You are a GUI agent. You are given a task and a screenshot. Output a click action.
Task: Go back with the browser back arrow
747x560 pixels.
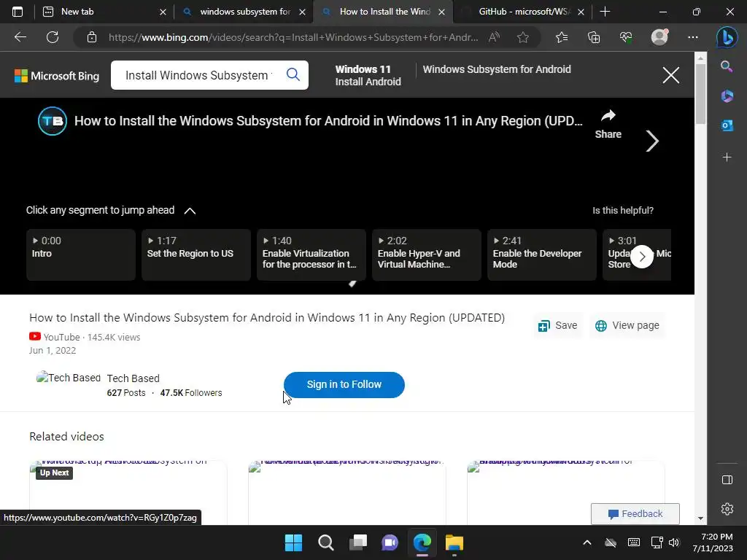pyautogui.click(x=20, y=37)
